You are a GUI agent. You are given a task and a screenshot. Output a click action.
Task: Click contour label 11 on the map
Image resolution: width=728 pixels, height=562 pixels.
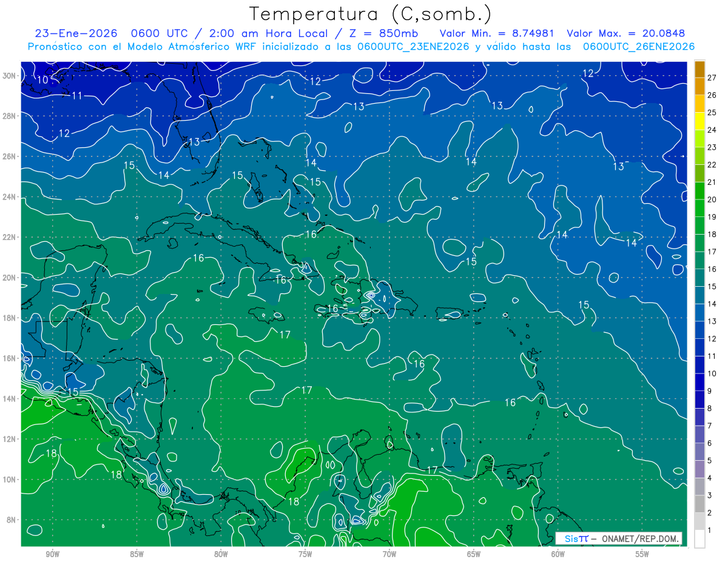point(77,96)
